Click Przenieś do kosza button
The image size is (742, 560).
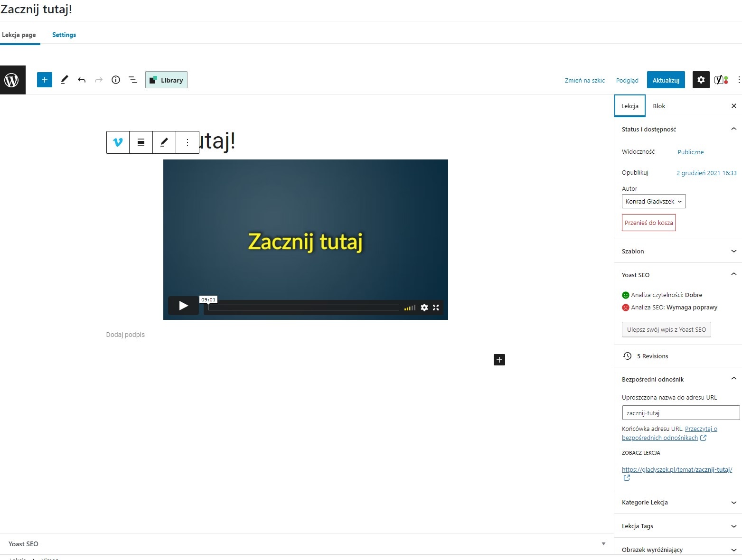click(x=648, y=223)
